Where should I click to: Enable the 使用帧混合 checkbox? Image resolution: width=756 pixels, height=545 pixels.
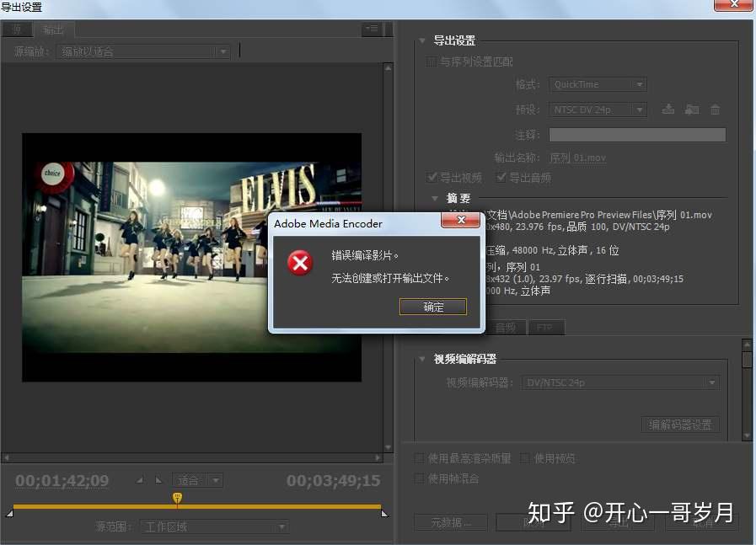pyautogui.click(x=420, y=478)
